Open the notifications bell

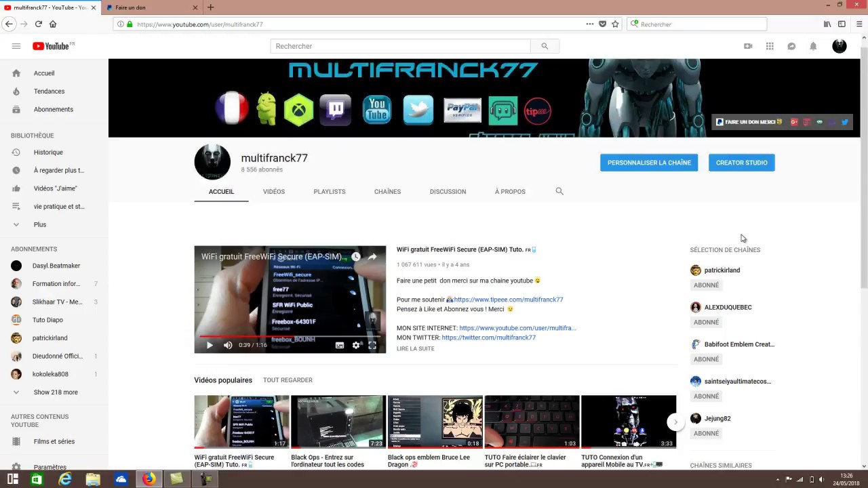click(x=813, y=46)
